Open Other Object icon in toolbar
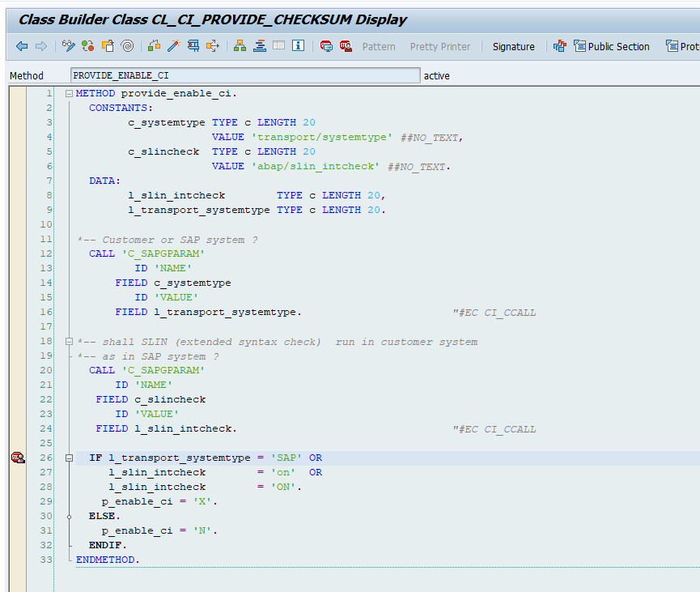This screenshot has width=700, height=592. 108,46
